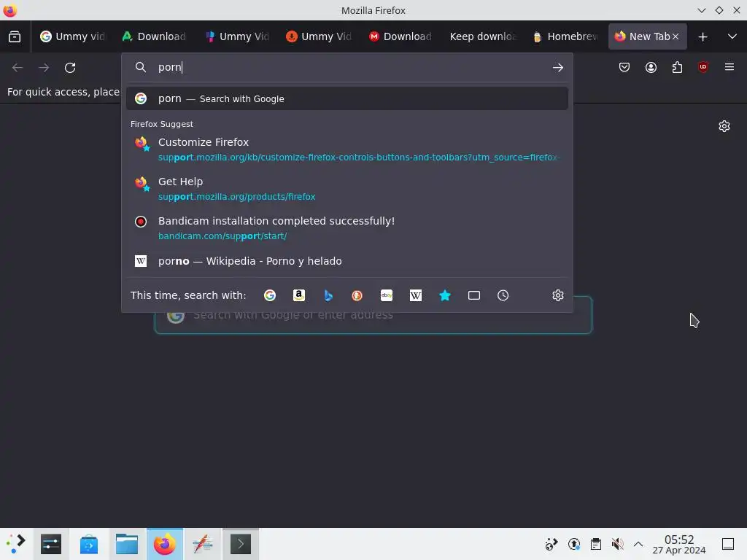Open Firefox View tab list icon
This screenshot has height=560, width=747.
click(15, 36)
